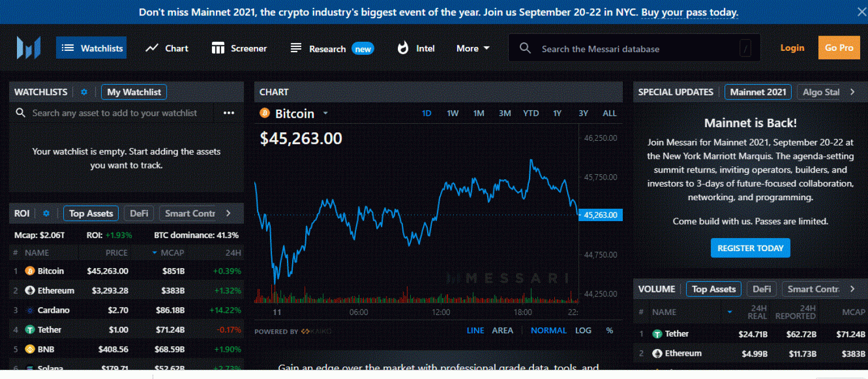The width and height of the screenshot is (868, 379).
Task: Click the Watchlists gear settings icon
Action: click(x=84, y=92)
